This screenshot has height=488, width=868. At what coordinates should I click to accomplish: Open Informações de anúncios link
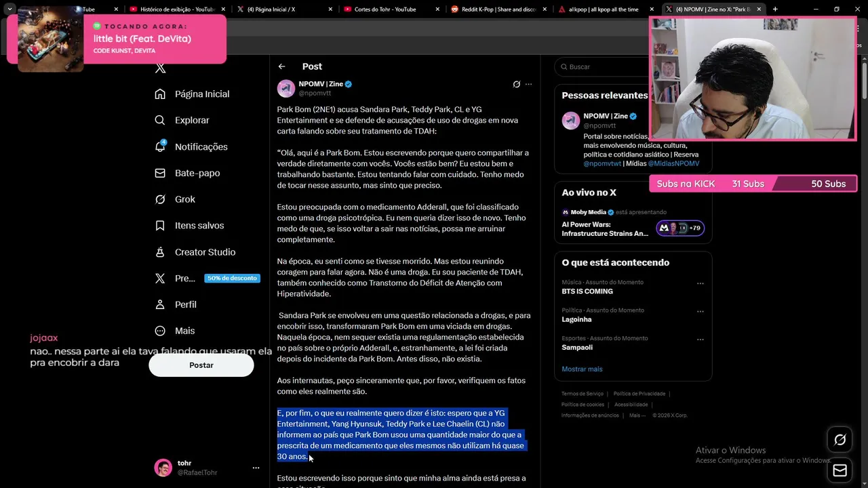(590, 415)
